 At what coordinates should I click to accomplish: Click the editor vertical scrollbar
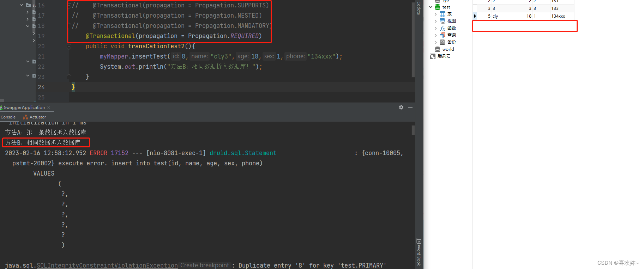click(x=413, y=39)
